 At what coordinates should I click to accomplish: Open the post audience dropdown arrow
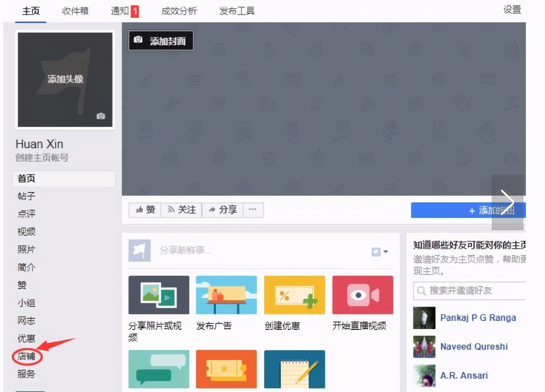[385, 252]
